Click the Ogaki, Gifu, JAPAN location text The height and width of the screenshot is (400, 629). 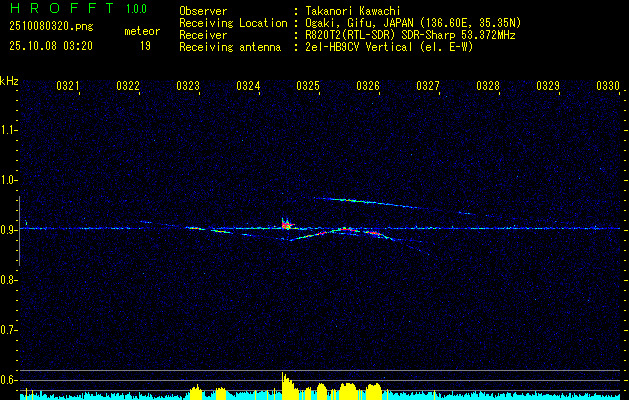pos(413,23)
